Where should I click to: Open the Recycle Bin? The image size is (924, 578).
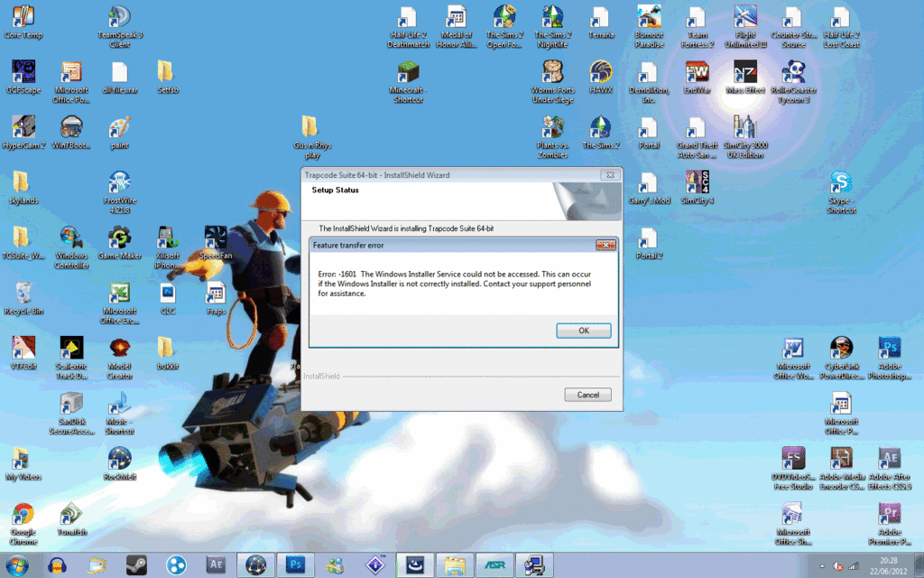pos(23,298)
